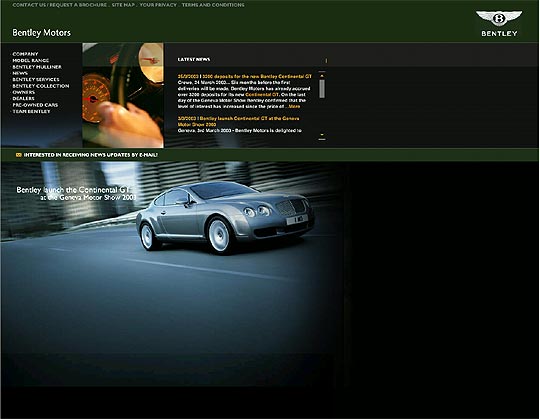Click the ...More link after first article
Screen dimensions: 540x419
coord(293,106)
